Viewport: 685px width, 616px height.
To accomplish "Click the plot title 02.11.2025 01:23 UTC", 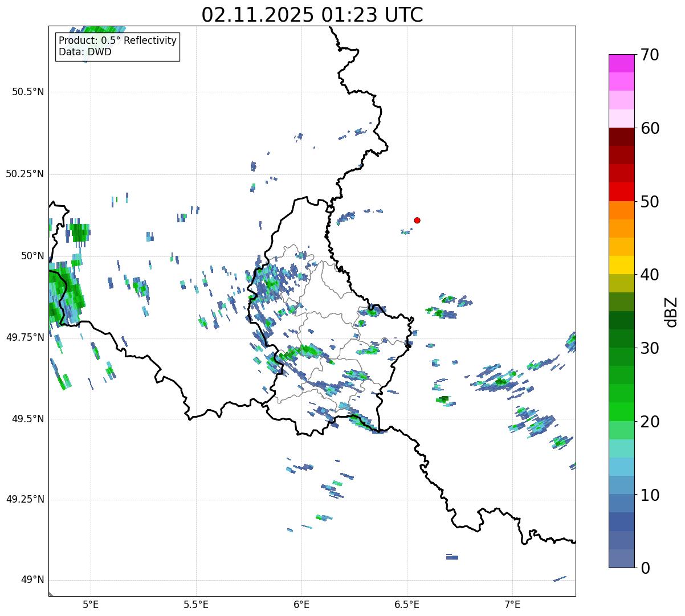I will 312,15.
